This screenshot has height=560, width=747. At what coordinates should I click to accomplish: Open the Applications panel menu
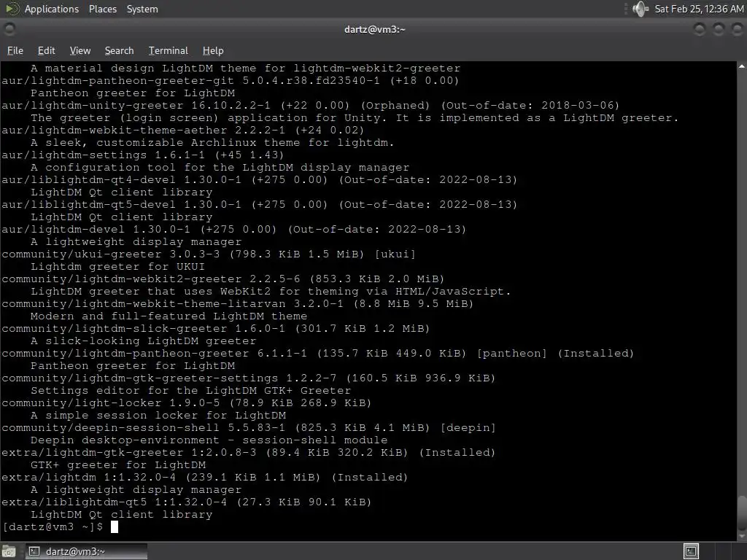pyautogui.click(x=52, y=9)
